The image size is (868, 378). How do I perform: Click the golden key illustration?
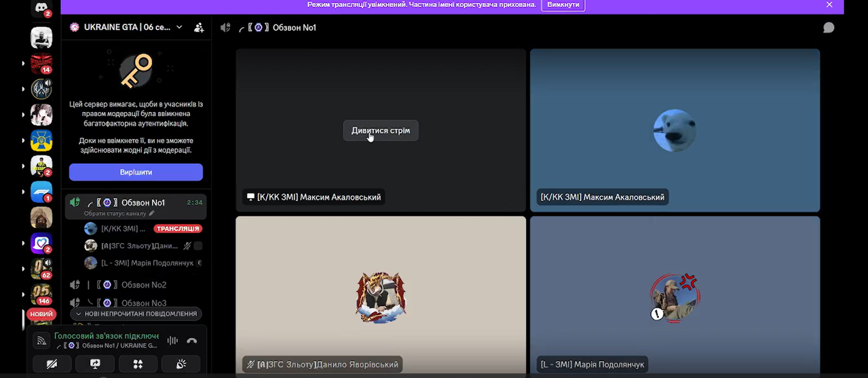pos(136,71)
